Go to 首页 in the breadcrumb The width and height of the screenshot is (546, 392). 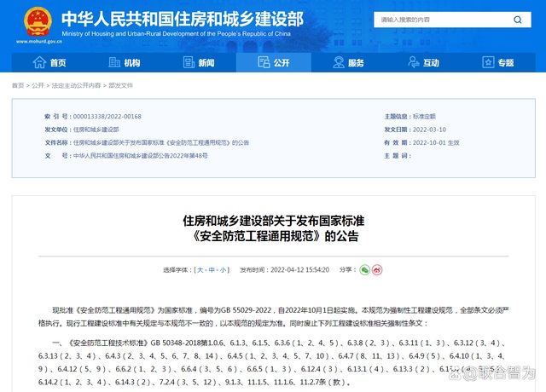coord(18,85)
